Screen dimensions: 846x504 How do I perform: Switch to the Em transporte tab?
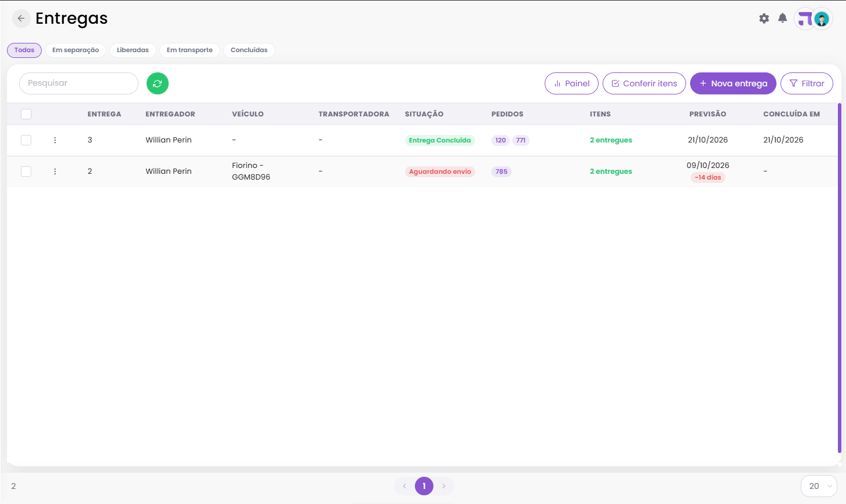[189, 50]
